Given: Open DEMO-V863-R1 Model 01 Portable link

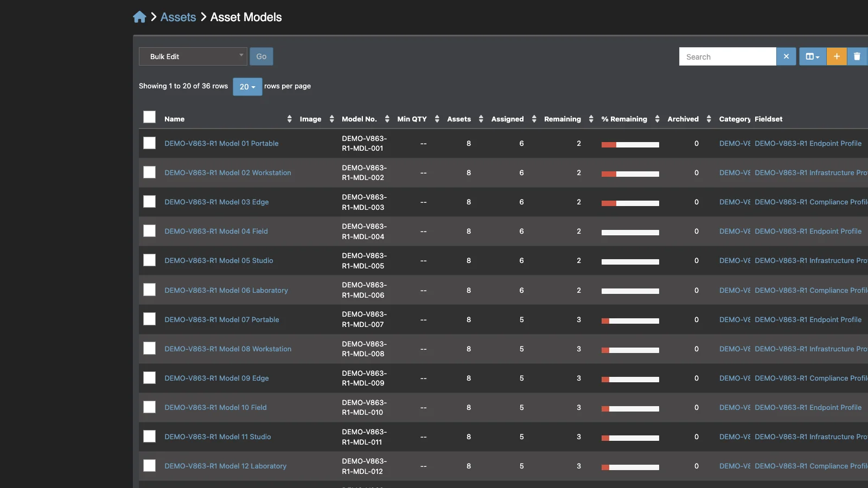Looking at the screenshot, I should pyautogui.click(x=221, y=143).
